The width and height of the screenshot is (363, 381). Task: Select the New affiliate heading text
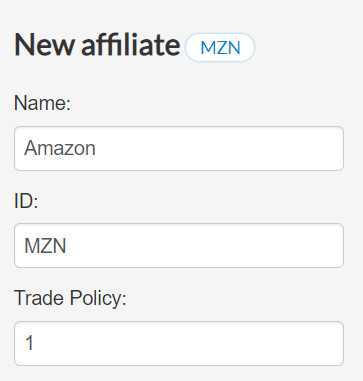97,44
